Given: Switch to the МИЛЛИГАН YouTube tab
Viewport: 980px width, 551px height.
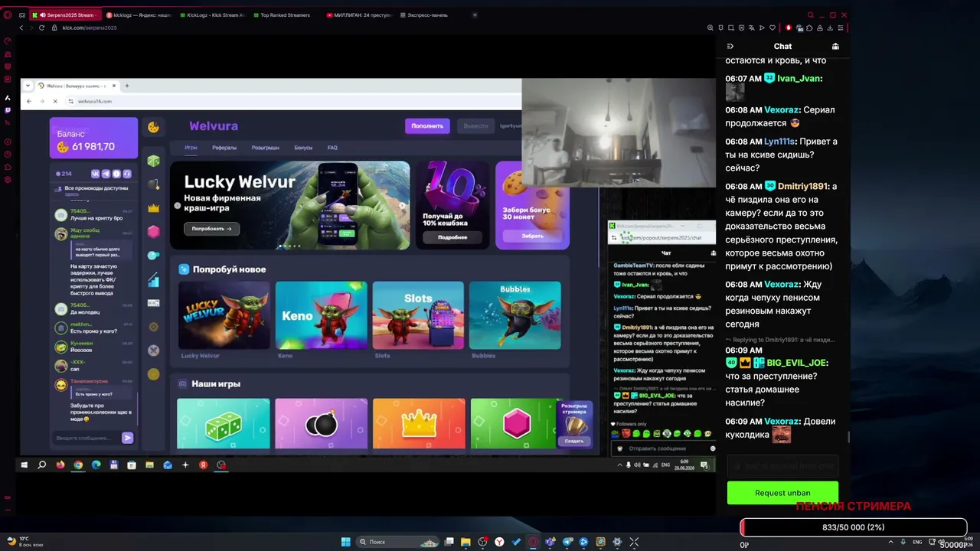Looking at the screenshot, I should tap(358, 15).
